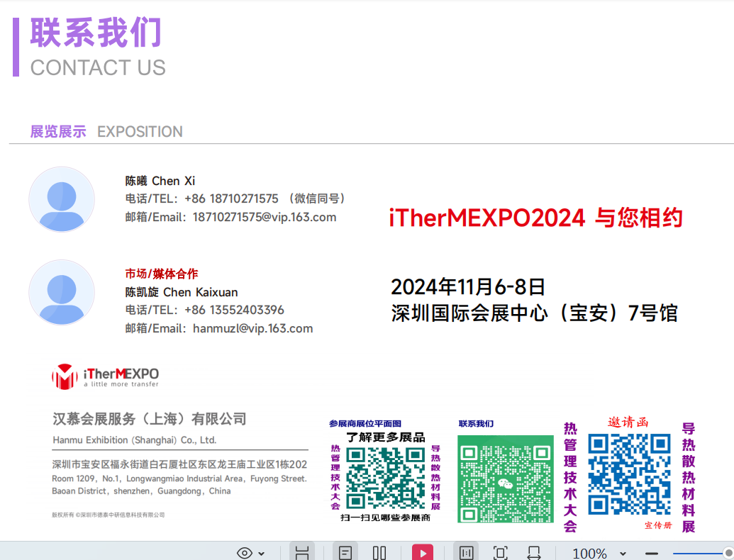Click the iTherMEXPO logo
The image size is (734, 560).
pos(106,376)
